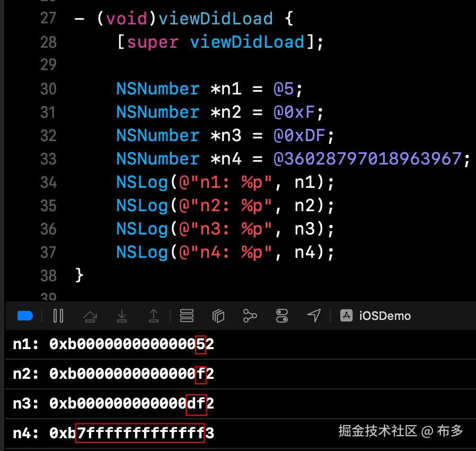Set breakpoint on line number 35
This screenshot has height=451, width=476.
(48, 206)
